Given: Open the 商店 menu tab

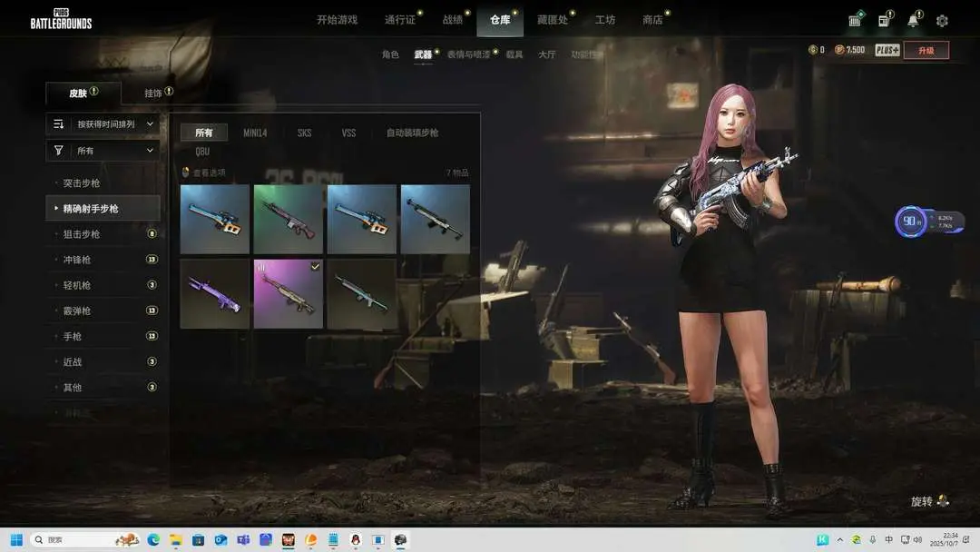Looking at the screenshot, I should coord(652,20).
